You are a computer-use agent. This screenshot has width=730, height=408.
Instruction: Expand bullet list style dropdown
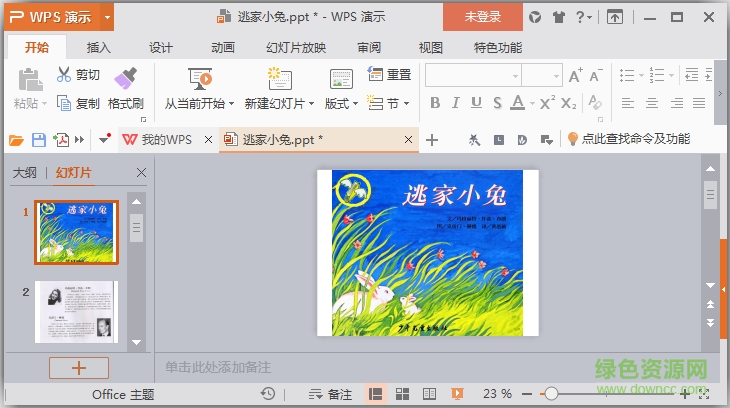(x=641, y=75)
